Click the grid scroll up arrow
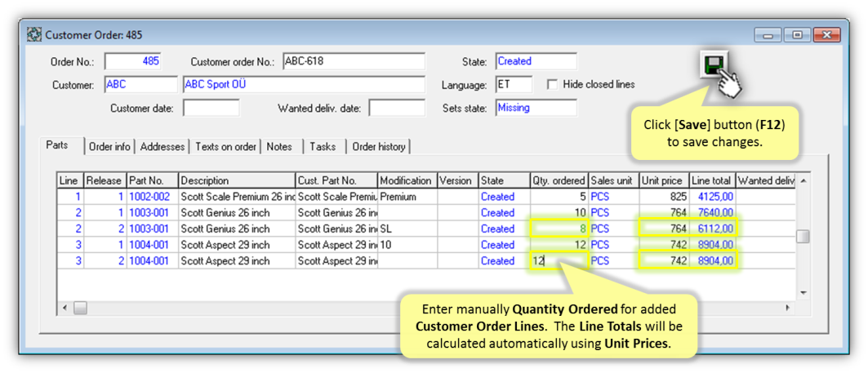This screenshot has width=868, height=373. click(803, 180)
